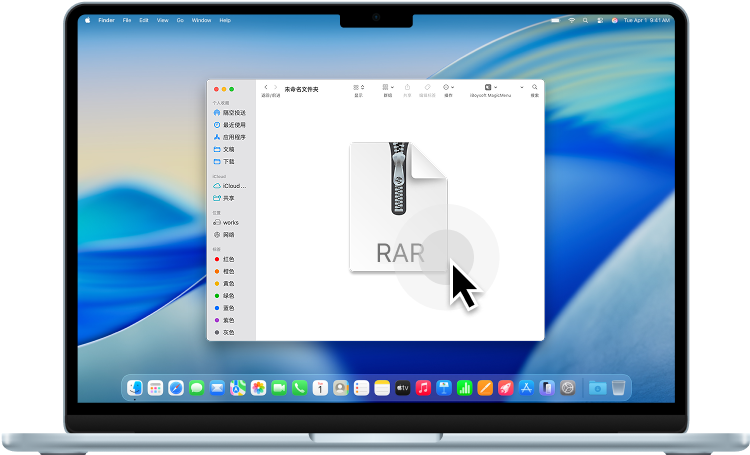Expand the 操作 action menu in toolbar

pyautogui.click(x=448, y=88)
